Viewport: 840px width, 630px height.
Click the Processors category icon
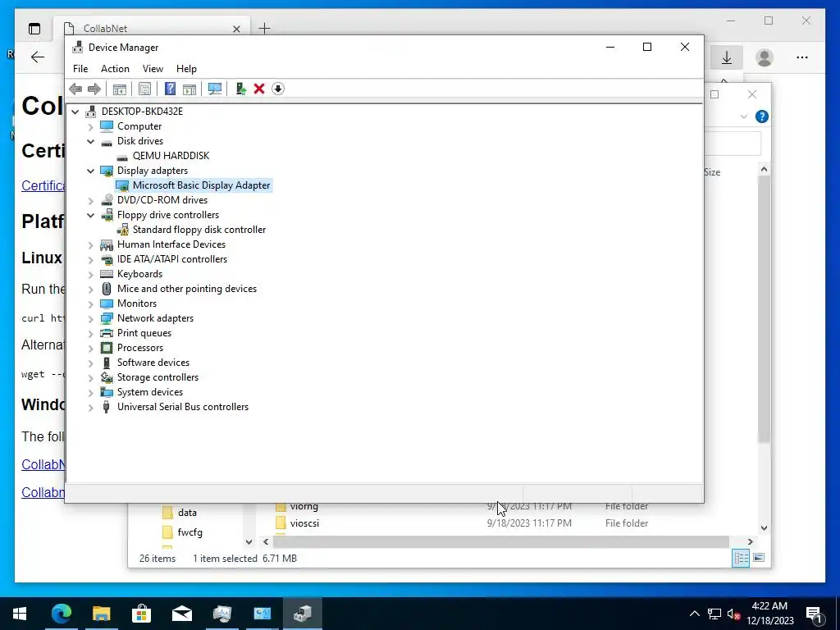pyautogui.click(x=107, y=348)
